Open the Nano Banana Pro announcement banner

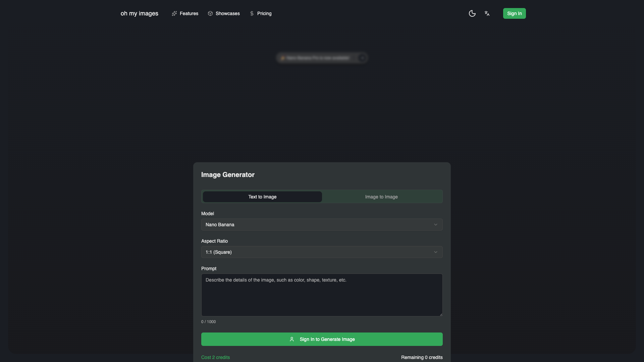point(322,58)
